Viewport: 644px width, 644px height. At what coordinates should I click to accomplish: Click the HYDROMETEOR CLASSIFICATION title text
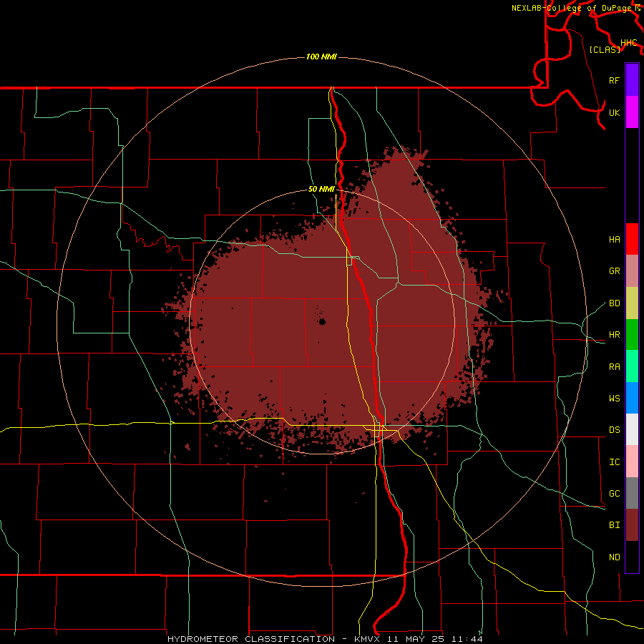[x=251, y=639]
